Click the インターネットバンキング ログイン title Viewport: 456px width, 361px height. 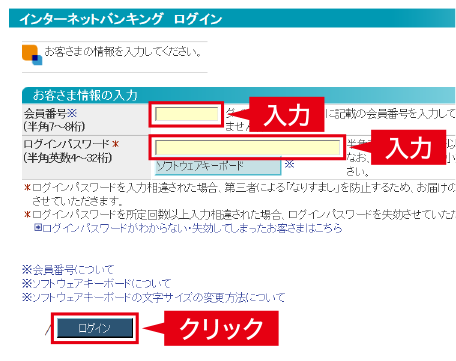121,19
